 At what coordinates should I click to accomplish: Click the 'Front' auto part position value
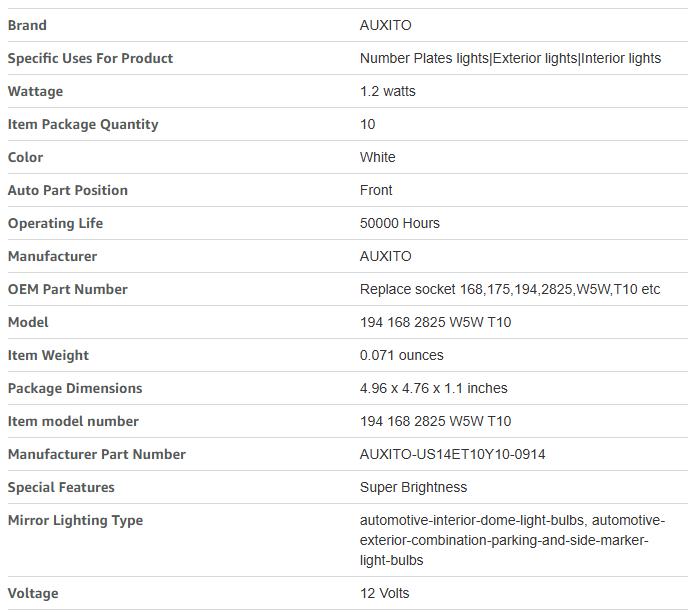[x=376, y=190]
